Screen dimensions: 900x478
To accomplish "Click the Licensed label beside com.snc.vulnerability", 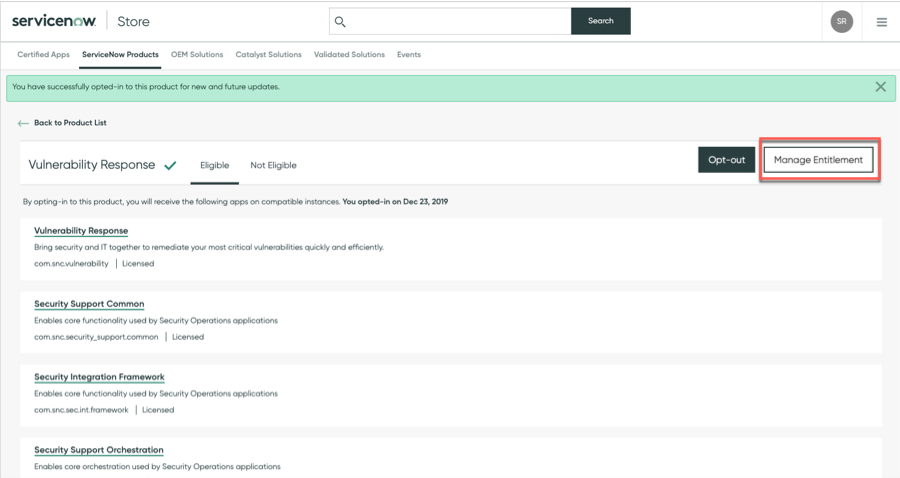I will point(138,264).
